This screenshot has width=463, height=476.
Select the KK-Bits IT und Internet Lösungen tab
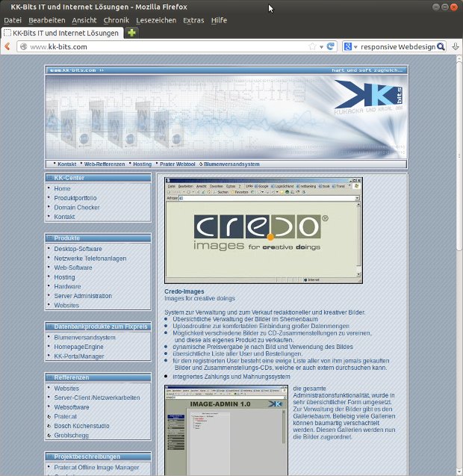click(62, 33)
